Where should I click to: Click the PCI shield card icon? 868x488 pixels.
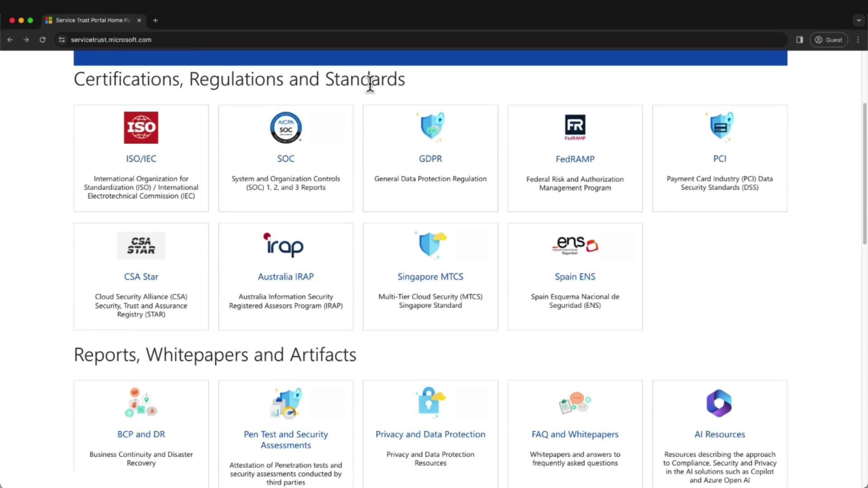(x=720, y=127)
